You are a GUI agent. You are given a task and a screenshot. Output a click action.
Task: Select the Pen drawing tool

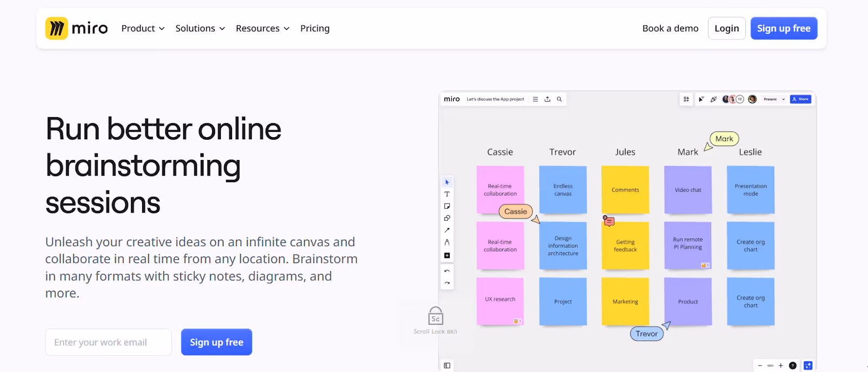[447, 242]
